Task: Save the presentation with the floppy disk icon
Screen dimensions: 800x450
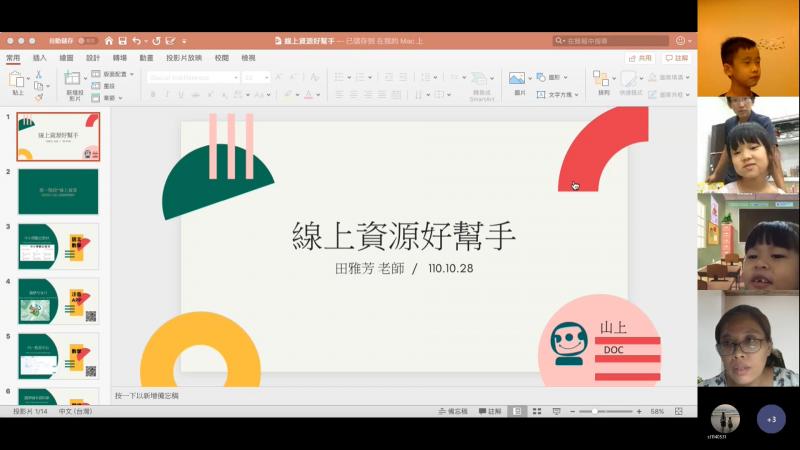Action: (122, 41)
